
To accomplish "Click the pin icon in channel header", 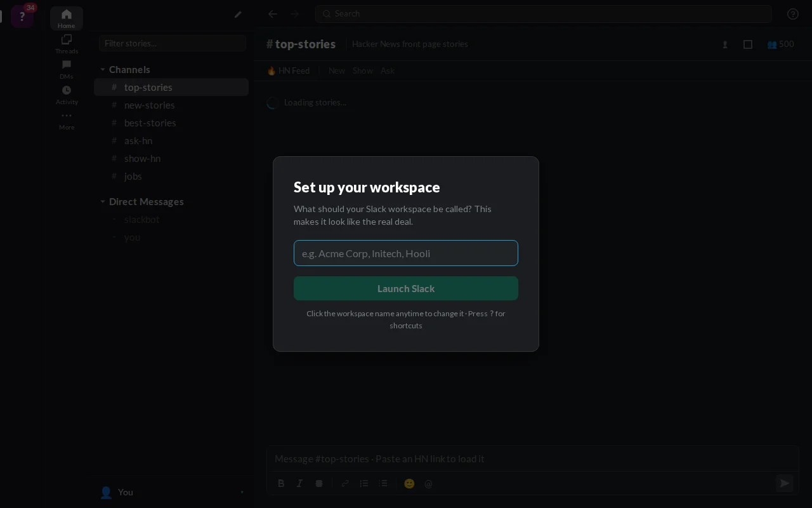I will pos(725,44).
